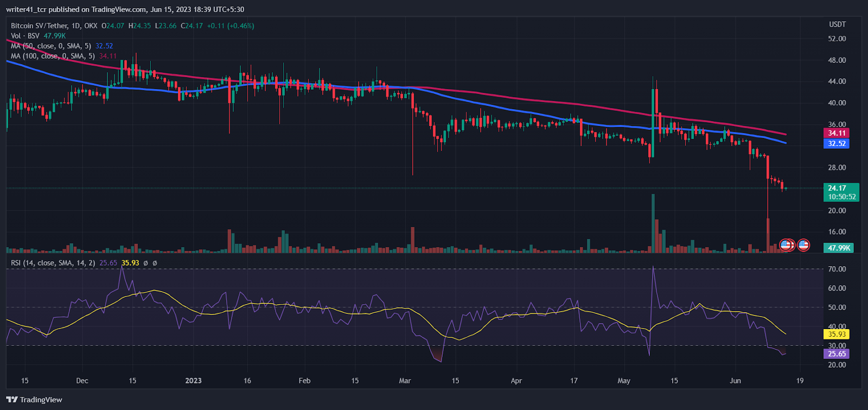Click the green 47.99K volume label
The width and height of the screenshot is (868, 410).
tap(839, 248)
